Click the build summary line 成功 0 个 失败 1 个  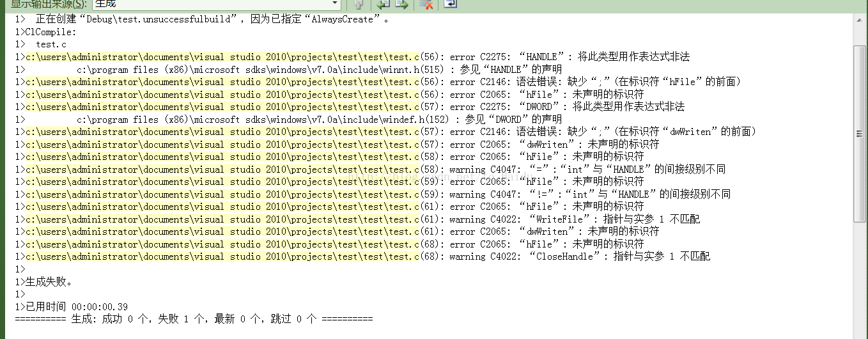(x=194, y=319)
